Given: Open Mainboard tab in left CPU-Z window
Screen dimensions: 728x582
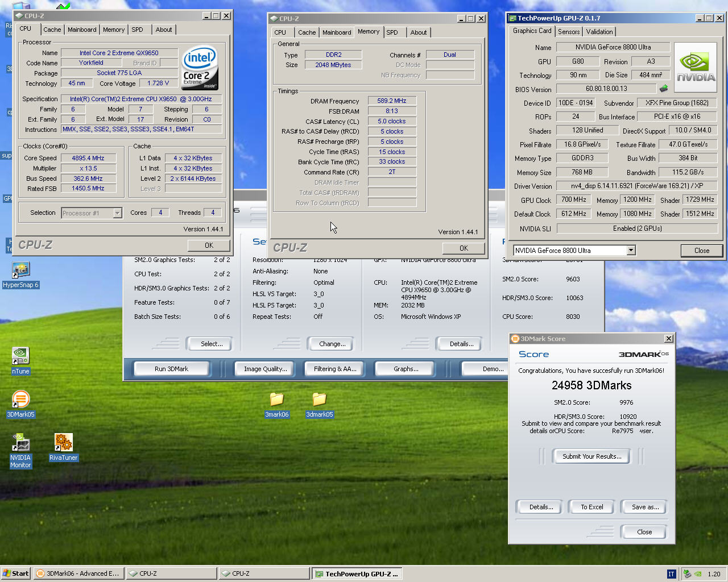Looking at the screenshot, I should click(x=82, y=30).
